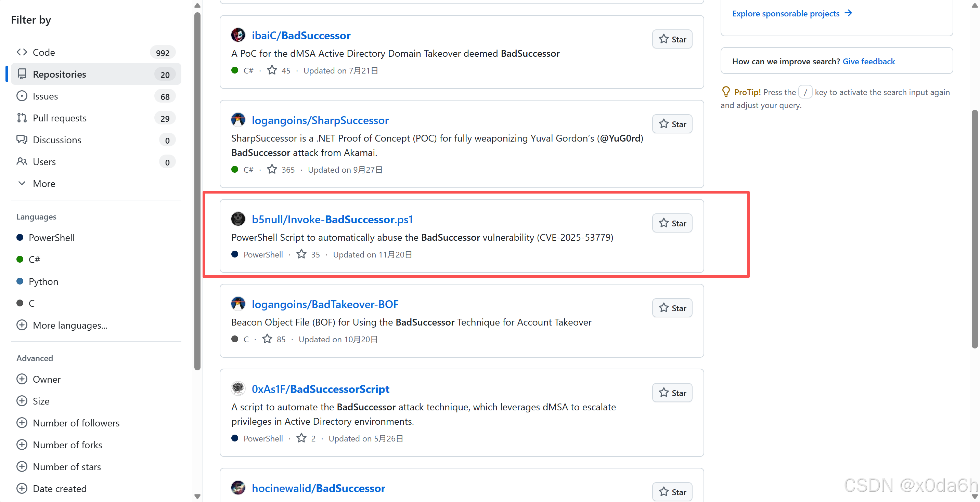Click the Owner plus-circle filter icon
This screenshot has height=502, width=980.
click(x=22, y=379)
